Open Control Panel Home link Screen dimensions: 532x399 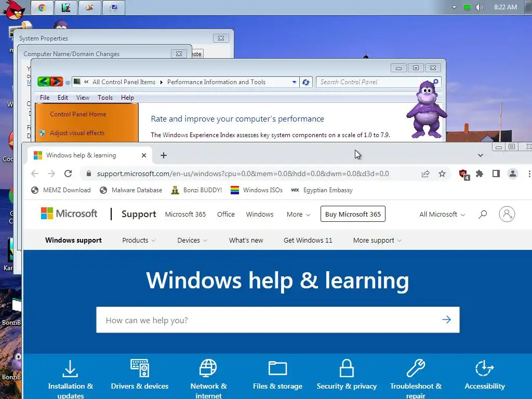pos(78,114)
